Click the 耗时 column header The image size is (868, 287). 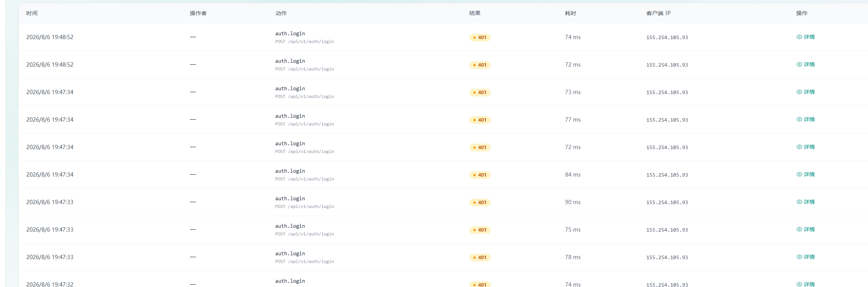[570, 13]
